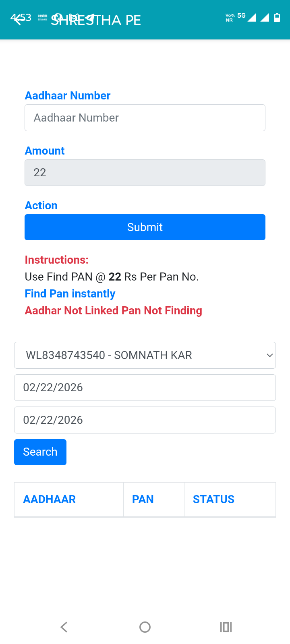Open the Gmail notification icon
Viewport: 290px width, 644px height.
click(74, 17)
